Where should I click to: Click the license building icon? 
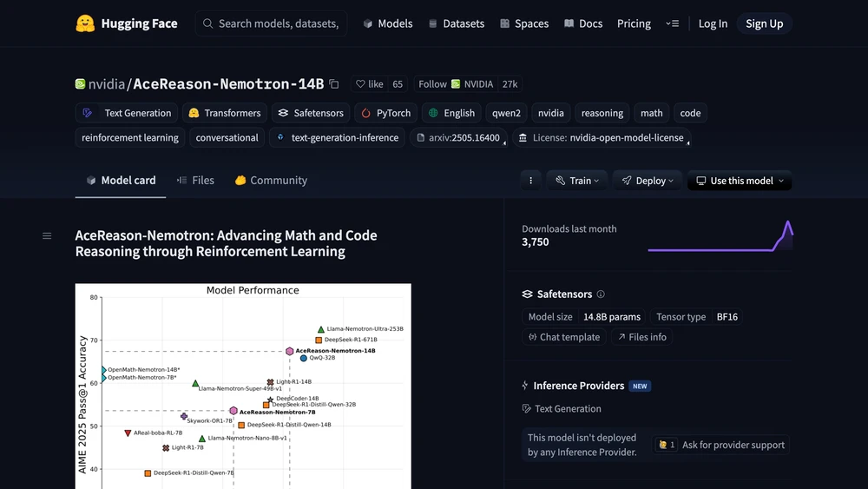coord(523,138)
